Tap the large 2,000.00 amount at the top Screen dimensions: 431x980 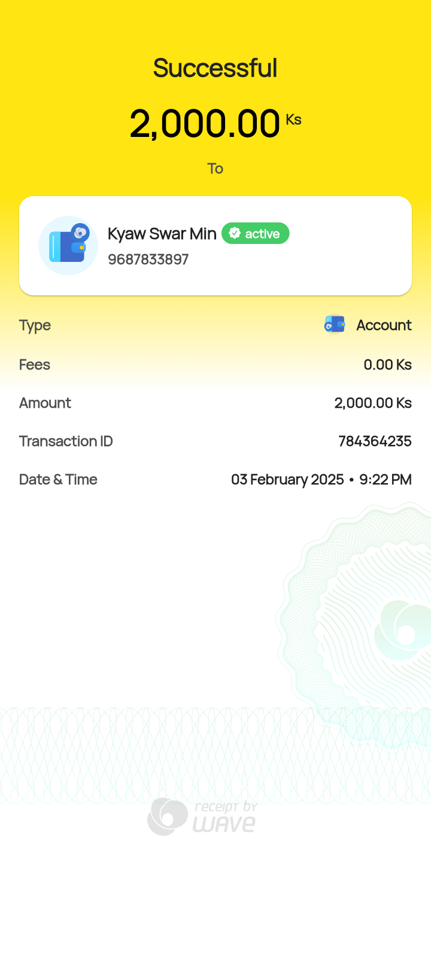[205, 124]
